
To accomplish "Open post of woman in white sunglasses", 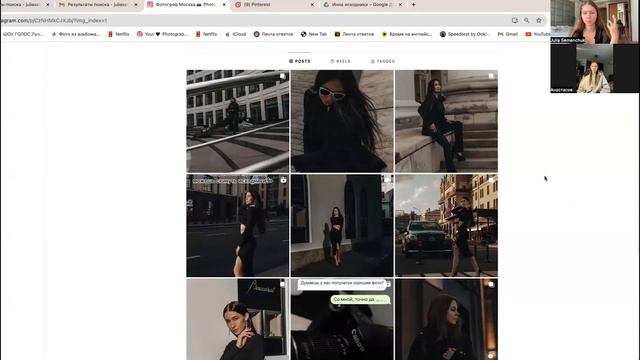I will 342,121.
